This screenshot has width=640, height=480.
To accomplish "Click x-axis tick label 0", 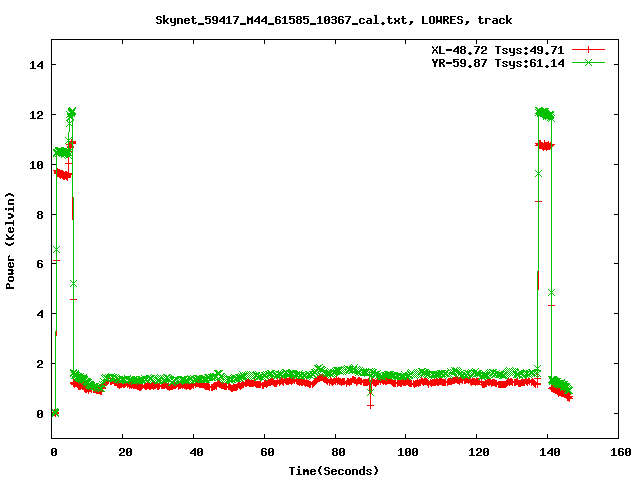I will (53, 452).
